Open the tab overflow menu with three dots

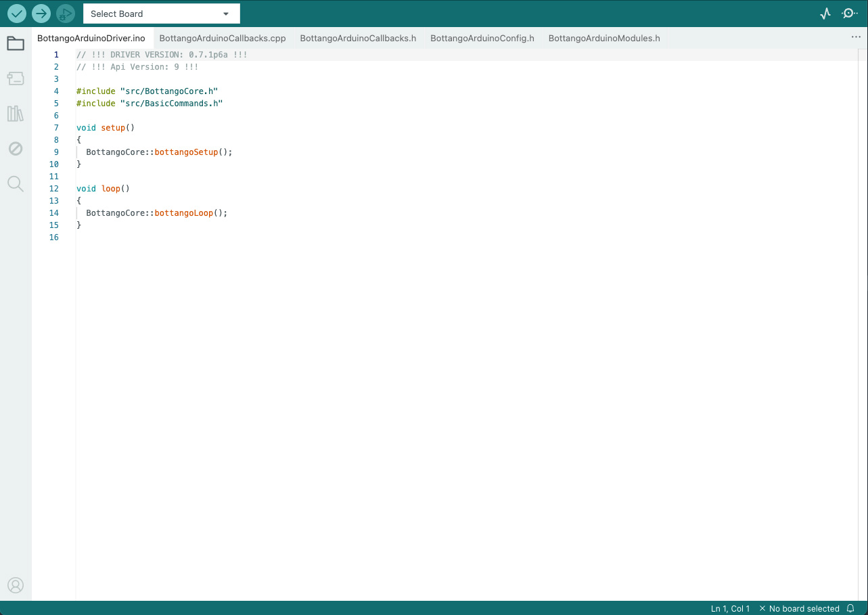856,37
